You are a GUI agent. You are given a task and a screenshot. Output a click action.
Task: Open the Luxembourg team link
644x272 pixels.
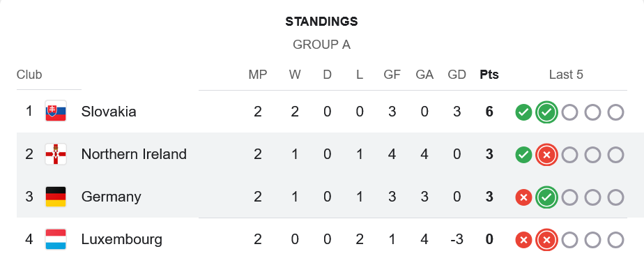pyautogui.click(x=122, y=239)
